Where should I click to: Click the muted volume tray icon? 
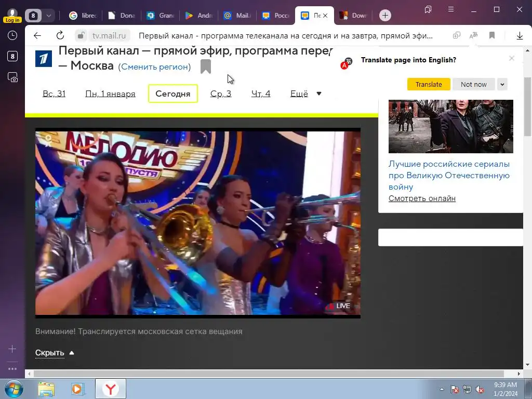(480, 389)
